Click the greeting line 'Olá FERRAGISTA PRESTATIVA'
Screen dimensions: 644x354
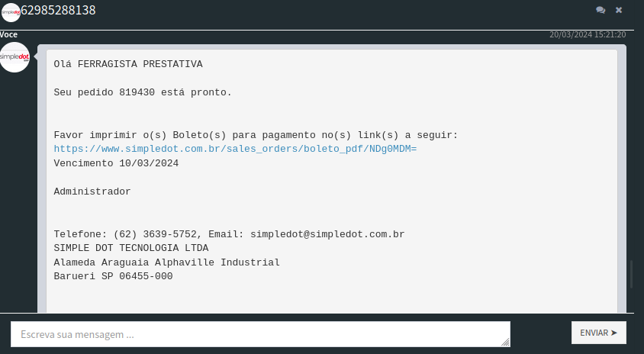pyautogui.click(x=128, y=64)
